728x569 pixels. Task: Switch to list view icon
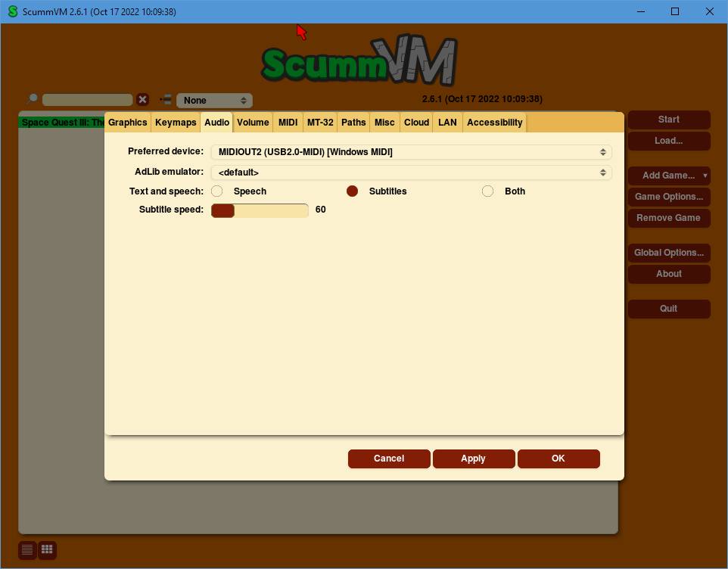click(27, 550)
